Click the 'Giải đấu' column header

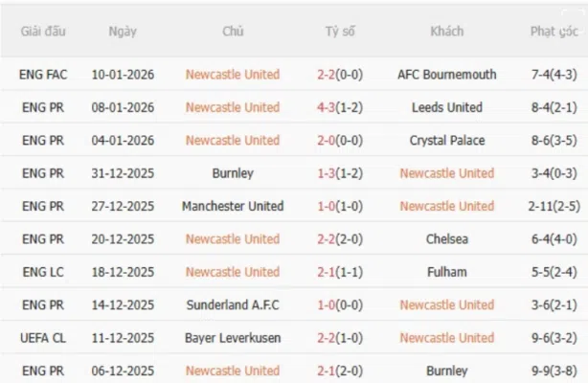point(43,32)
